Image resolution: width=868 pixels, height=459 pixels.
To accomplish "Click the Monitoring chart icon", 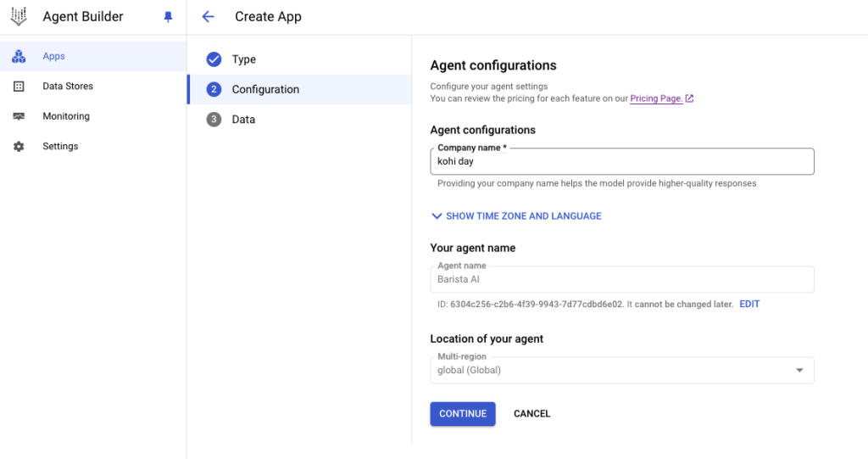I will click(19, 116).
